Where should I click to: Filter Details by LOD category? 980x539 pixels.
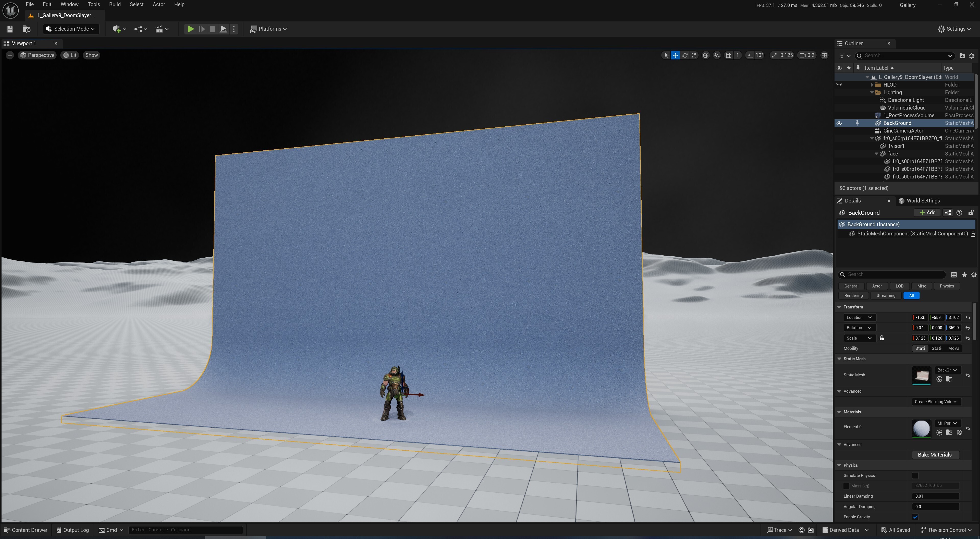tap(899, 286)
